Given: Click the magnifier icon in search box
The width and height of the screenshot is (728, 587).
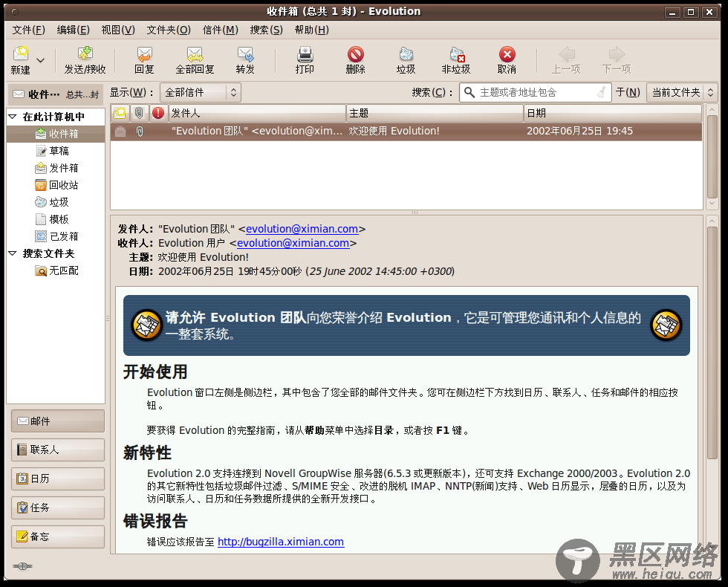Looking at the screenshot, I should [469, 92].
